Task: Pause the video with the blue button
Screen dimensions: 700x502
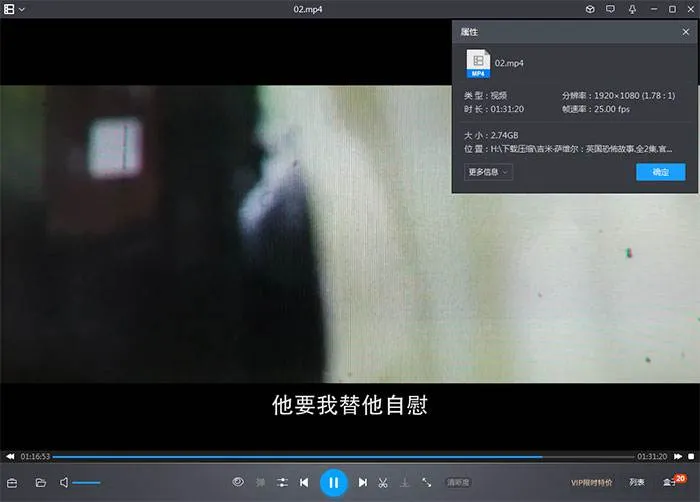Action: coord(333,482)
